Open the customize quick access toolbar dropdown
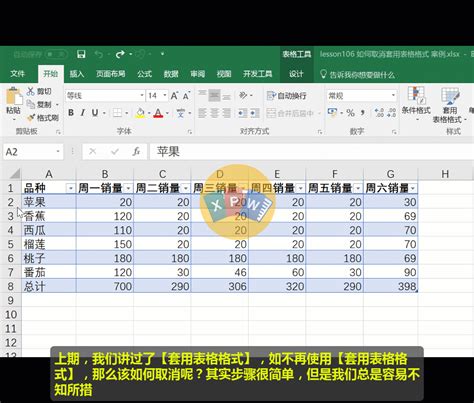 click(162, 54)
